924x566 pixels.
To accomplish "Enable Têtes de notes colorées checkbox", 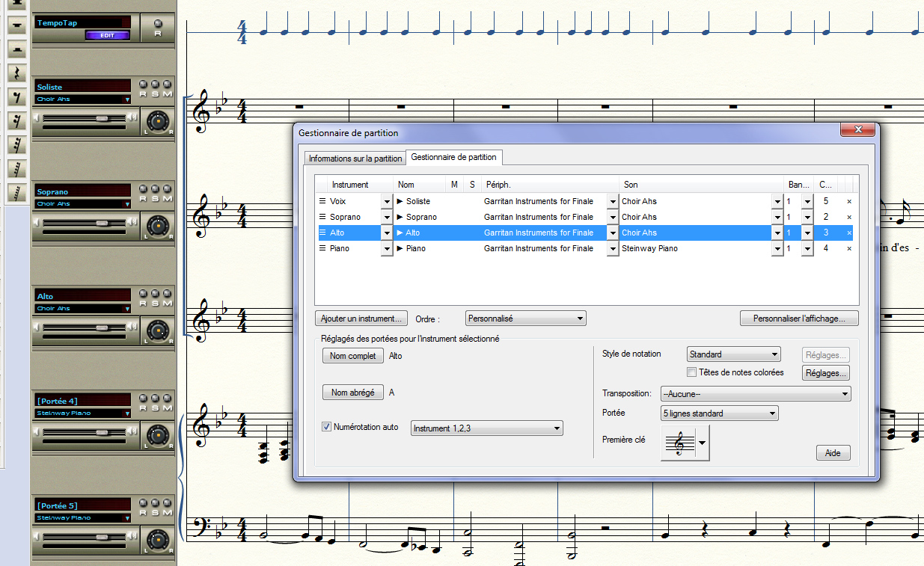I will [692, 372].
